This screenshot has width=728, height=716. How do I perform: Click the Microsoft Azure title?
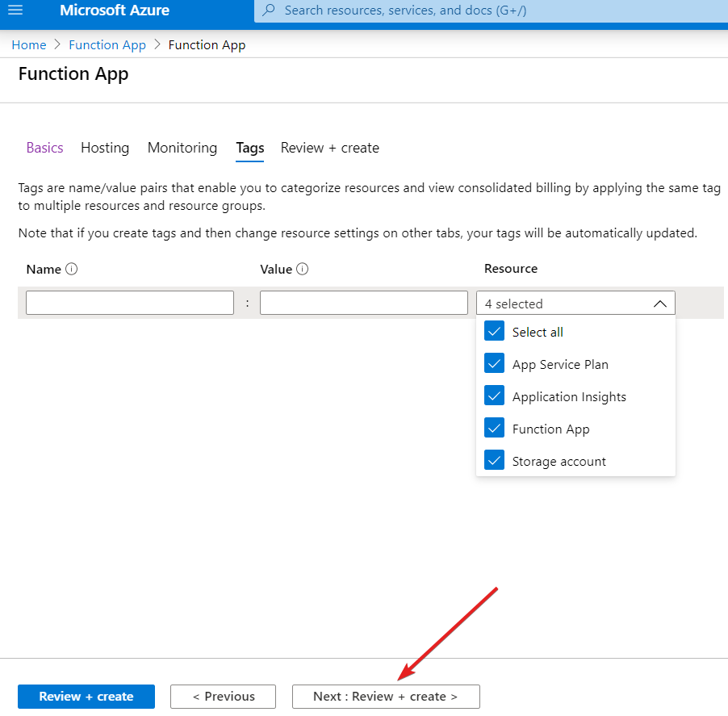click(115, 10)
